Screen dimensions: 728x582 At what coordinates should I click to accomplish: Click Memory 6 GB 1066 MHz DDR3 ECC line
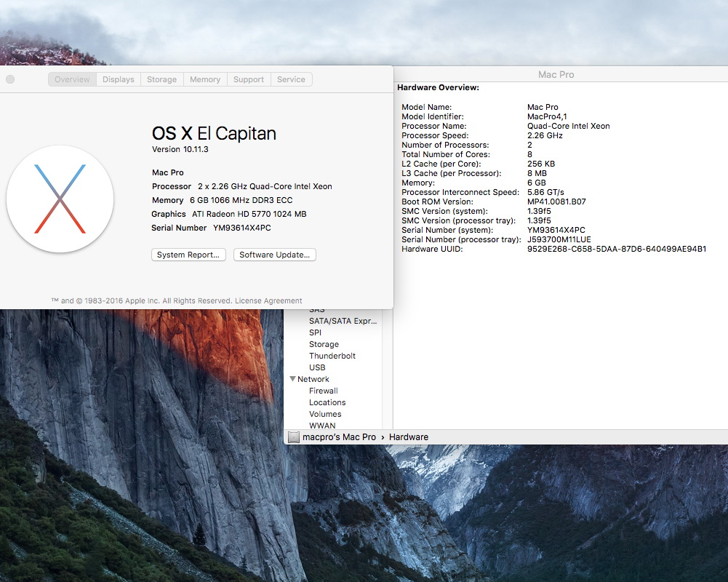223,200
